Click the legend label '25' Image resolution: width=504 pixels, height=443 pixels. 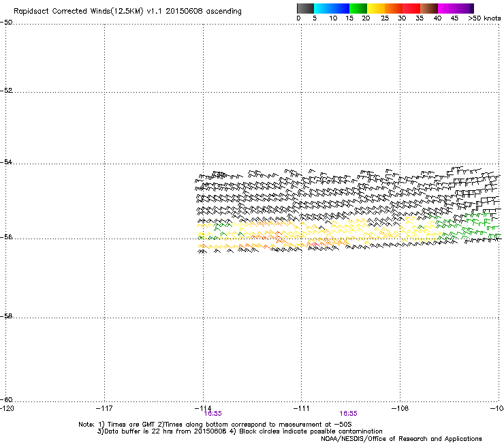coord(385,18)
